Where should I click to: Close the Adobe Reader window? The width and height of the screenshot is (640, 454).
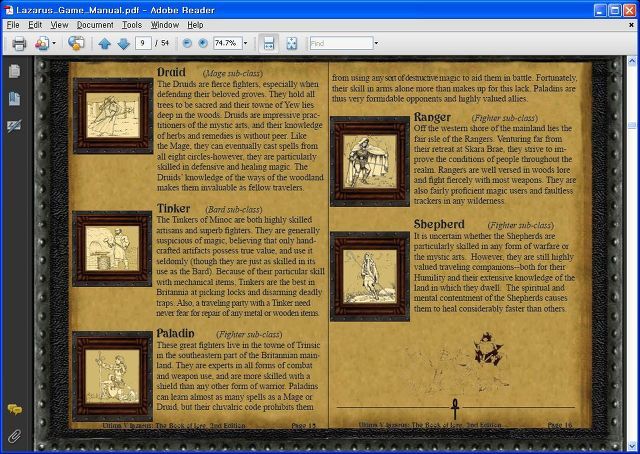(x=629, y=10)
